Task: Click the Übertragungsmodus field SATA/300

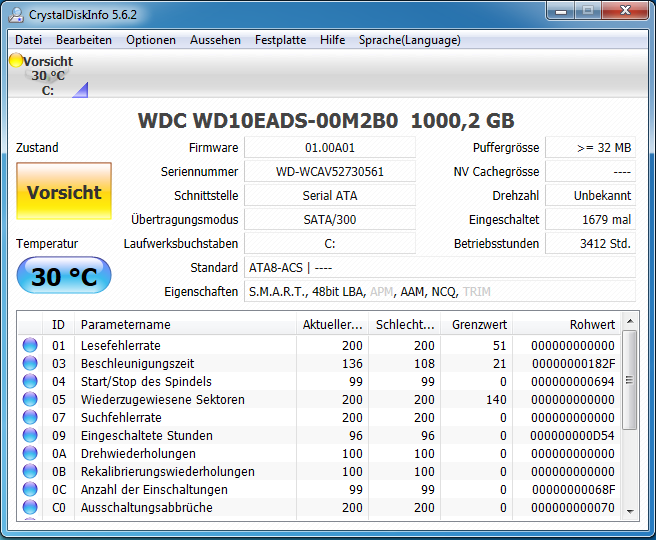Action: tap(330, 219)
